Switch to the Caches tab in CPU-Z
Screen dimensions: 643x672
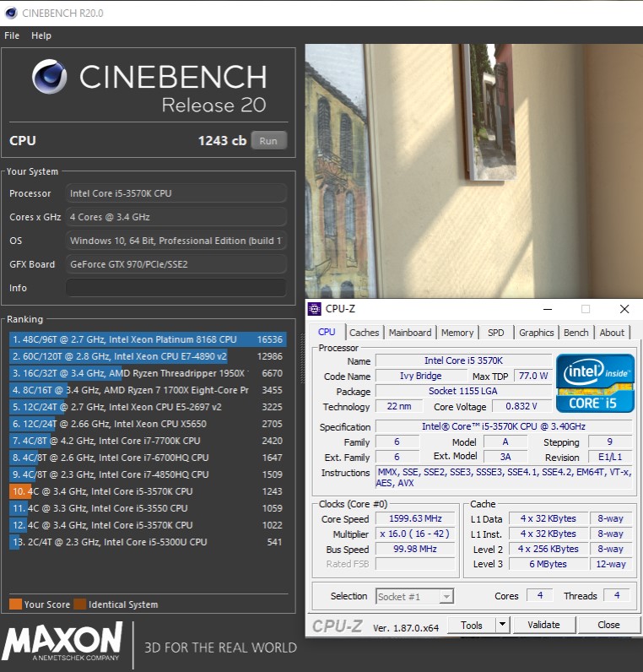coord(365,333)
